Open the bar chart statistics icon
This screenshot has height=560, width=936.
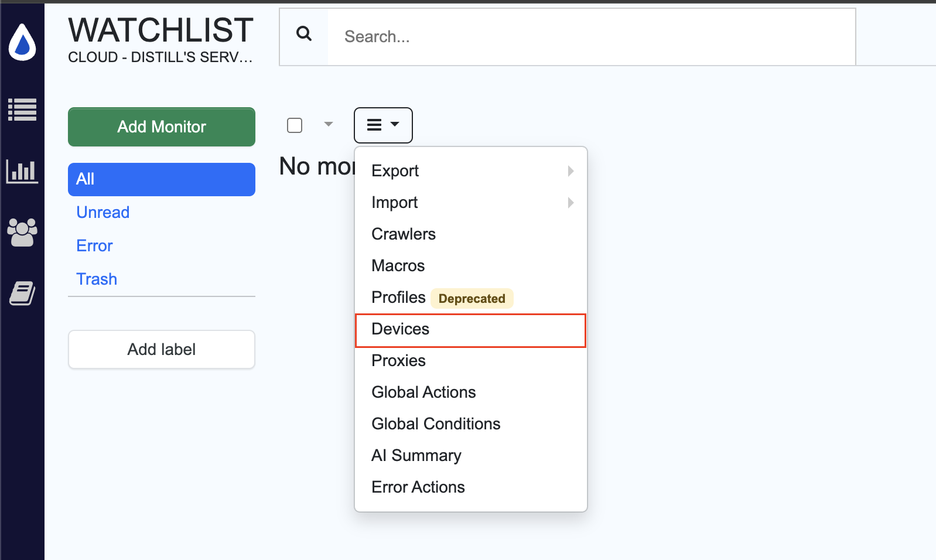click(22, 172)
